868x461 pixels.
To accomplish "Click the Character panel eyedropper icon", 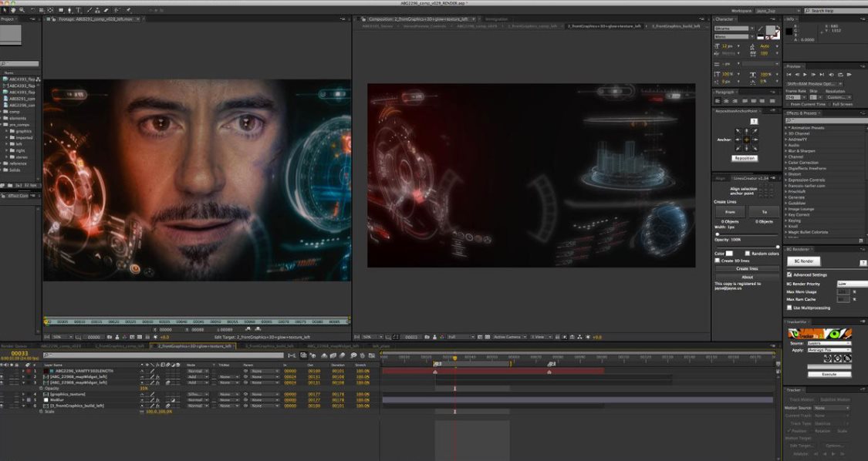I will pyautogui.click(x=760, y=29).
